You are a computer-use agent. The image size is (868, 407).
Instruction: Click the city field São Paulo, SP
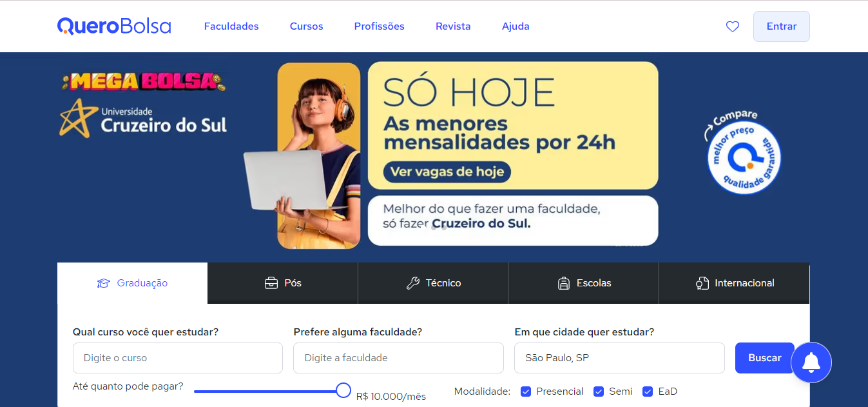tap(619, 358)
